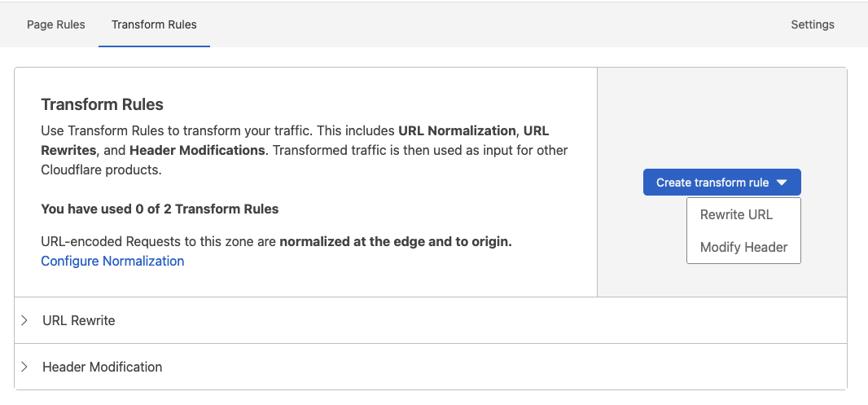Image resolution: width=868 pixels, height=405 pixels.
Task: Click the caret arrow on Create transform rule
Action: point(782,183)
